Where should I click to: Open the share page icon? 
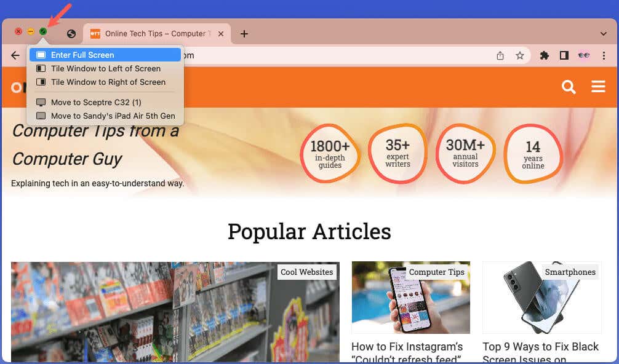click(x=500, y=55)
